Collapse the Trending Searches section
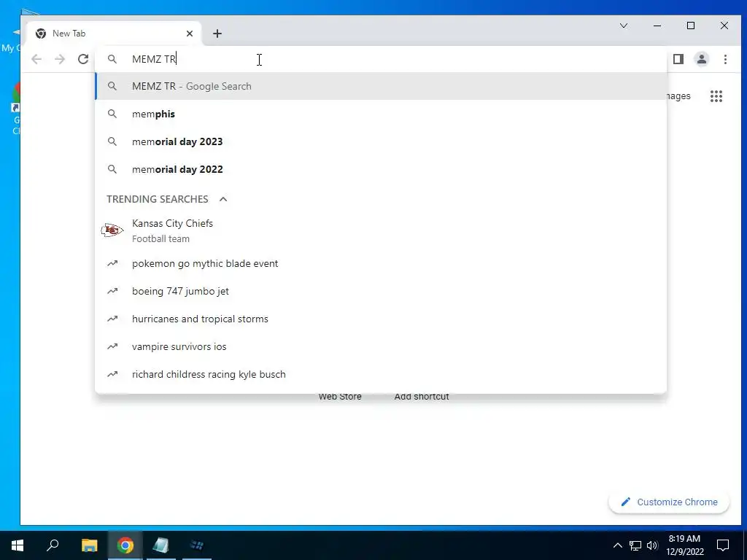This screenshot has width=747, height=560. pyautogui.click(x=223, y=199)
